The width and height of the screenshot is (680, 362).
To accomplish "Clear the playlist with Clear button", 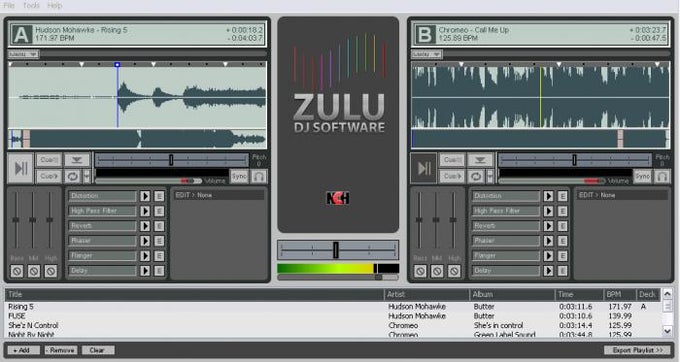I will (98, 350).
